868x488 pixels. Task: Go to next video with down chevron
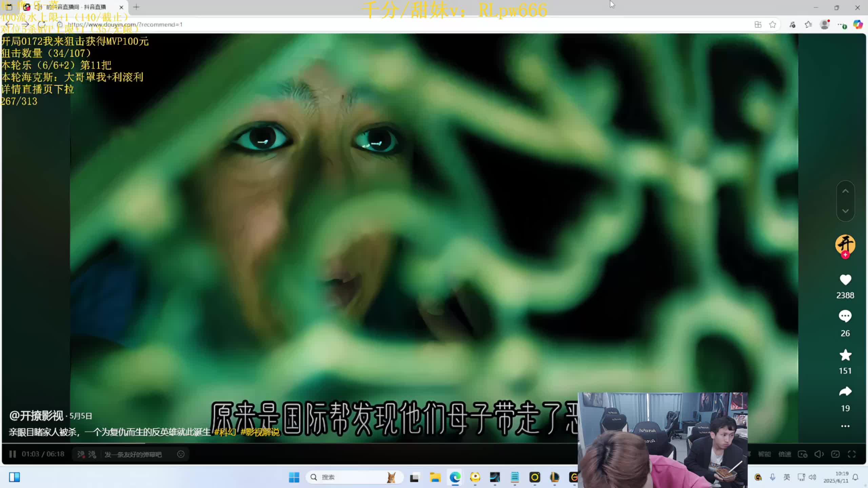tap(845, 211)
